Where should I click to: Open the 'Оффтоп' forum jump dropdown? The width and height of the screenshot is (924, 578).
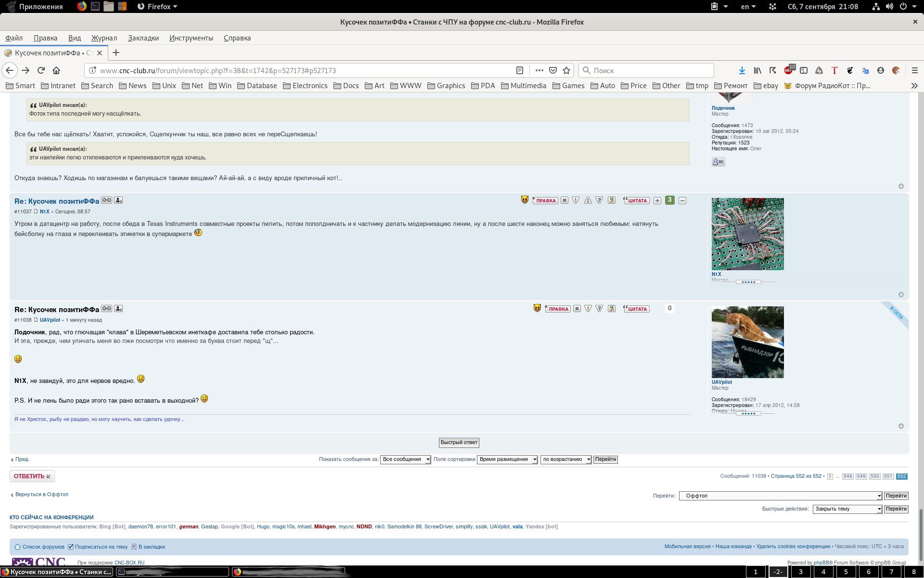pyautogui.click(x=780, y=496)
